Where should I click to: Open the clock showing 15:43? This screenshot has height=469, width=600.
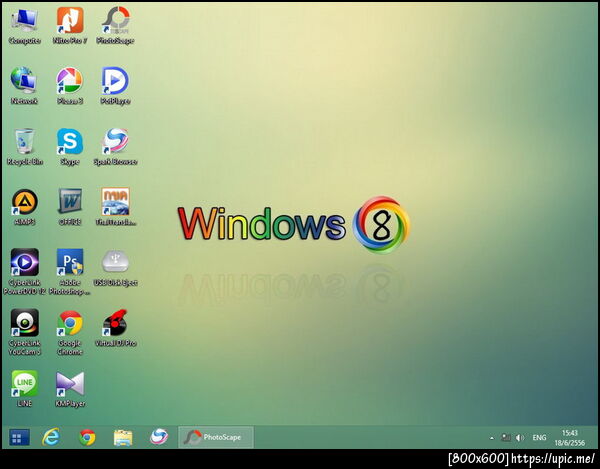(570, 438)
